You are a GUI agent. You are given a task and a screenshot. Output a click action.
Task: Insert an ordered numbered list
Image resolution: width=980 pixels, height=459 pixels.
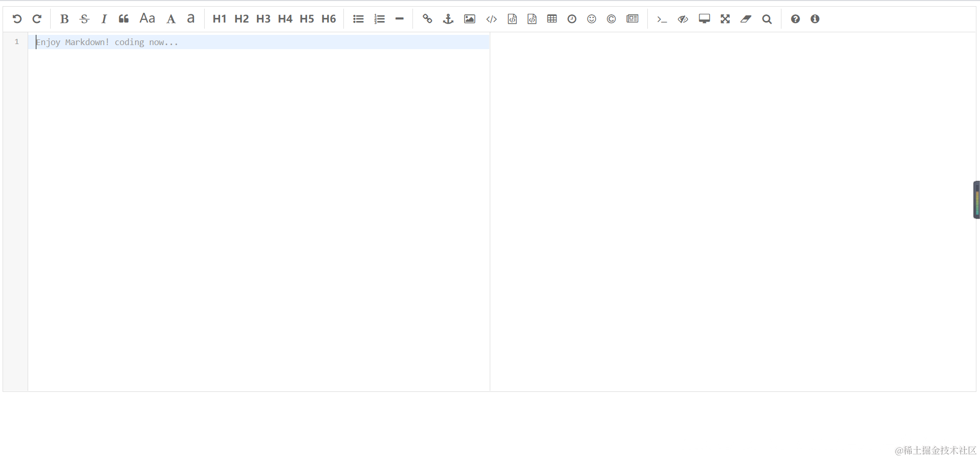coord(379,19)
